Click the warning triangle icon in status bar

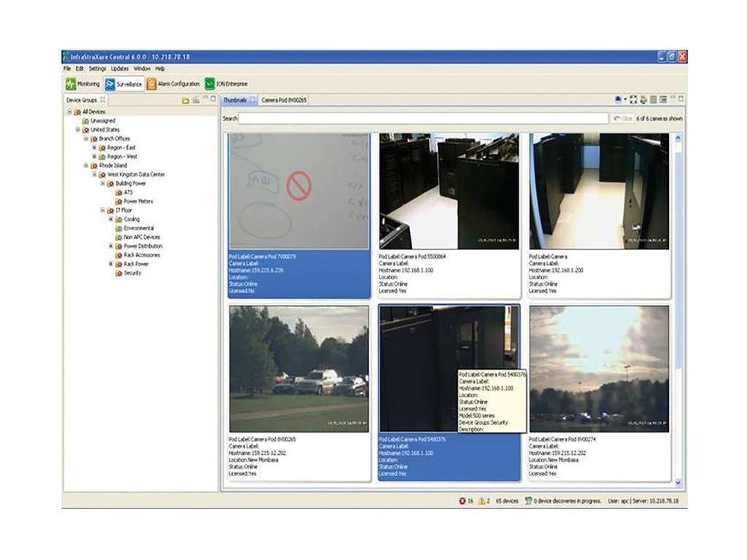tap(481, 501)
